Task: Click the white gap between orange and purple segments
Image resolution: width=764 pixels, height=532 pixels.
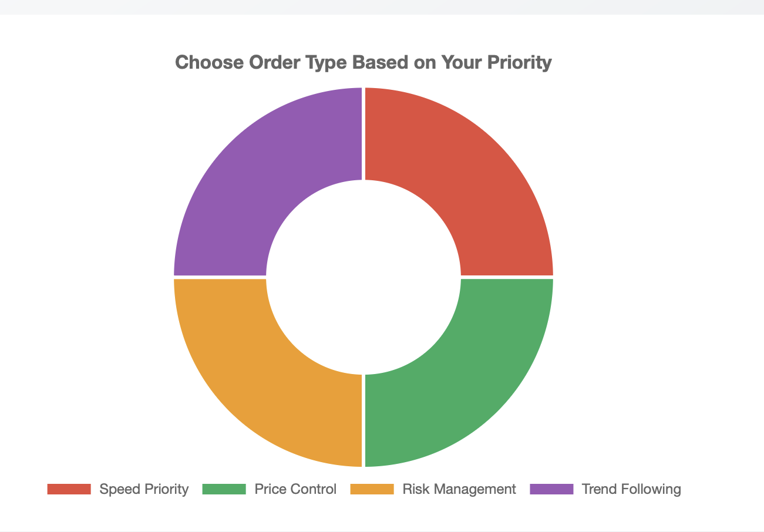Action: click(220, 277)
